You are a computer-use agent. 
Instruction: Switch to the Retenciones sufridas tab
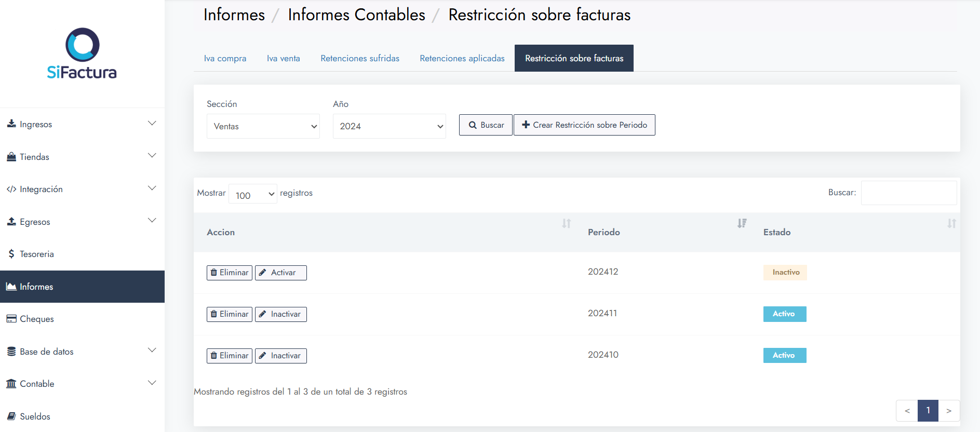pos(359,58)
